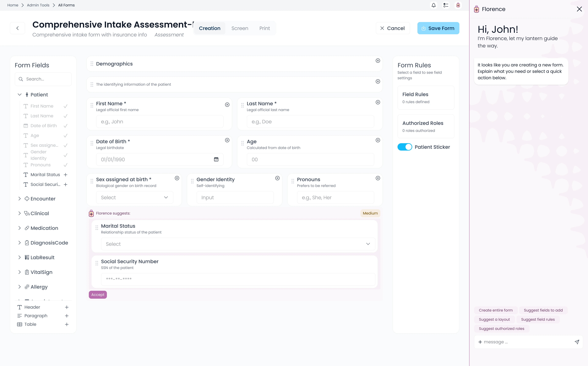This screenshot has height=366, width=588.
Task: Go back using the left arrow button
Action: [x=17, y=28]
